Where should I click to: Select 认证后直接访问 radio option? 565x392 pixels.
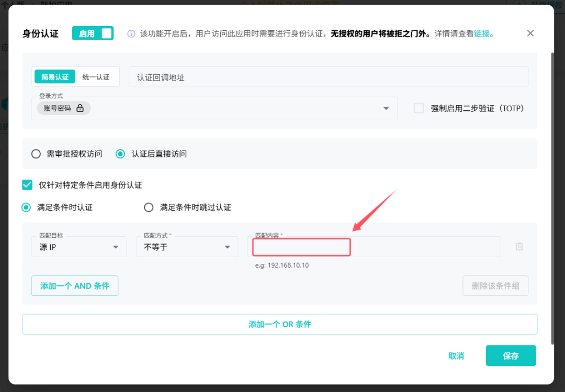[120, 154]
